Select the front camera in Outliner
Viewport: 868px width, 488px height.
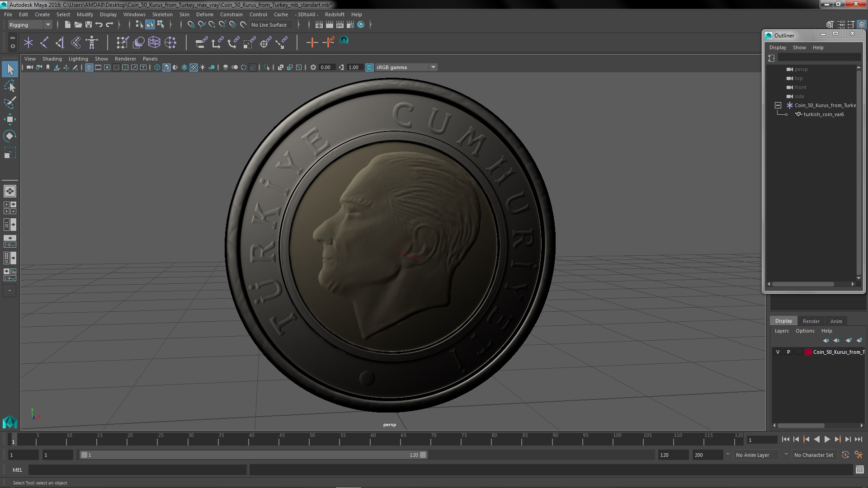pyautogui.click(x=800, y=87)
